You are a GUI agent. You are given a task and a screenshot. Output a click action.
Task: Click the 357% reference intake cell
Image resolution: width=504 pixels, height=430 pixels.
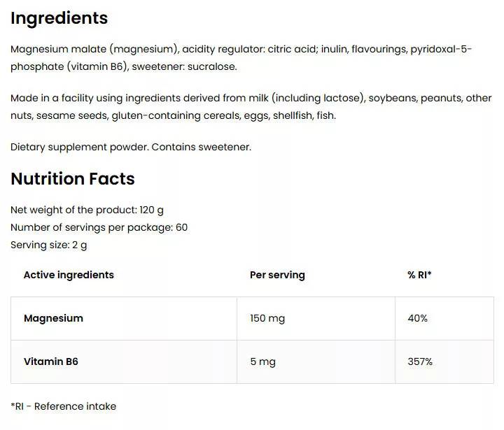pos(420,361)
